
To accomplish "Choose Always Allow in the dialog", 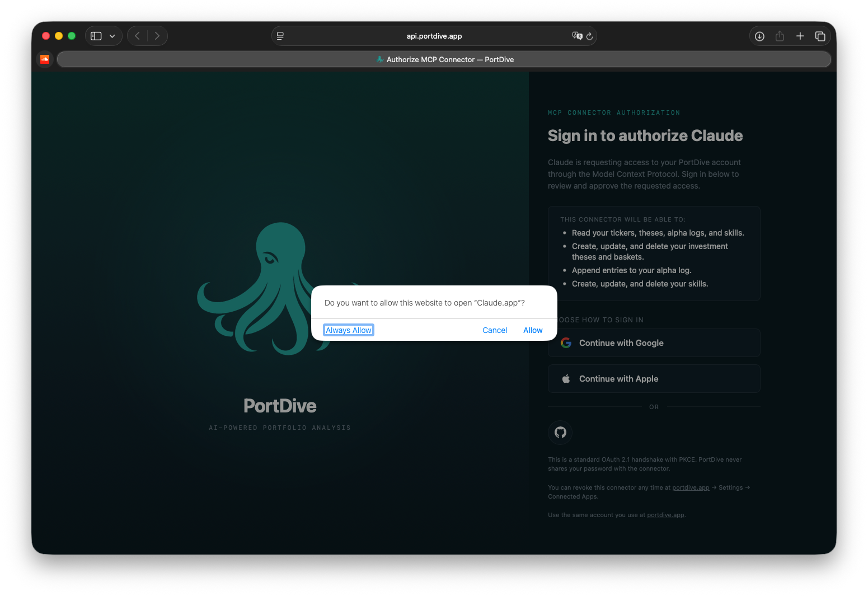I will click(349, 330).
